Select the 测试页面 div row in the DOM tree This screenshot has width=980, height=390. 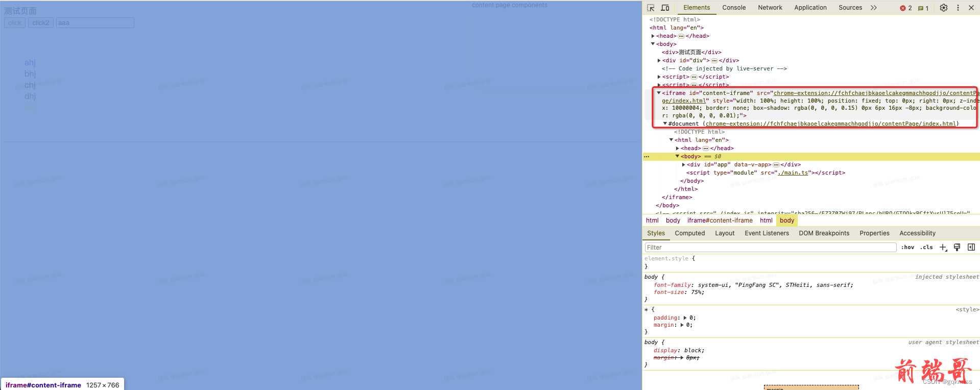click(691, 53)
